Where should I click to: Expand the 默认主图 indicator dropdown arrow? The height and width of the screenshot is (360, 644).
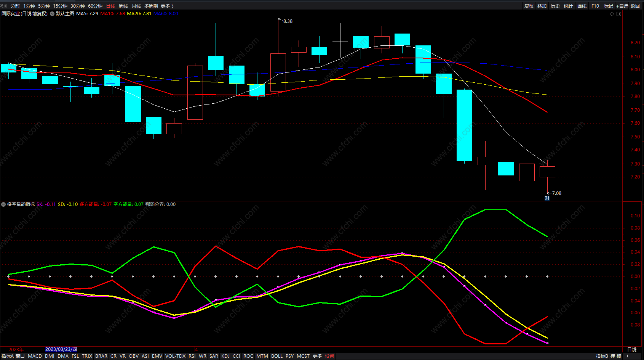point(52,14)
